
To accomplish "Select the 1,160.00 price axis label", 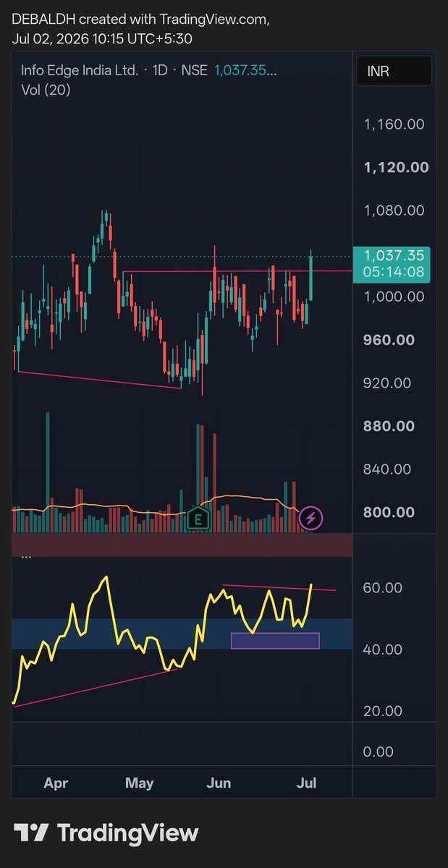I will pyautogui.click(x=394, y=124).
